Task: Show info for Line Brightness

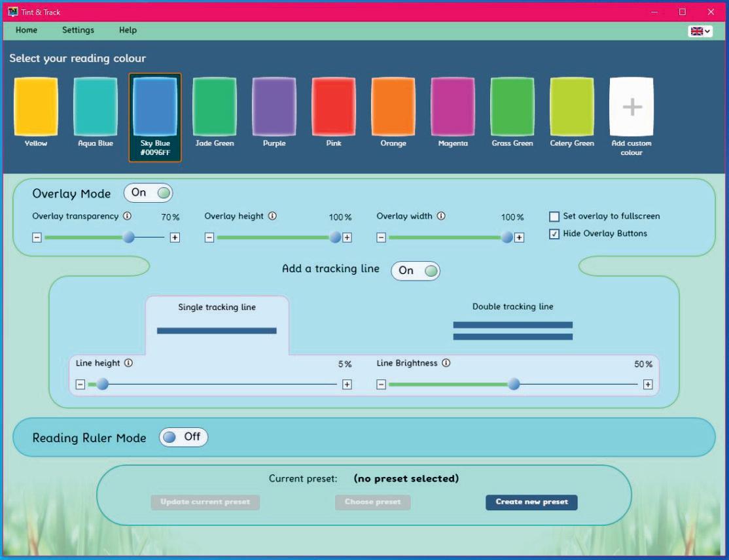Action: [x=446, y=363]
